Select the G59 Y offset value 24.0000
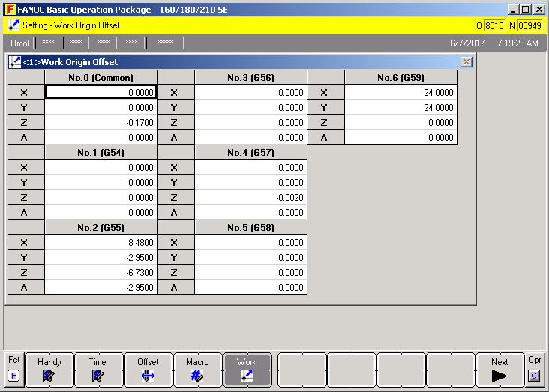This screenshot has width=549, height=392. (x=400, y=108)
